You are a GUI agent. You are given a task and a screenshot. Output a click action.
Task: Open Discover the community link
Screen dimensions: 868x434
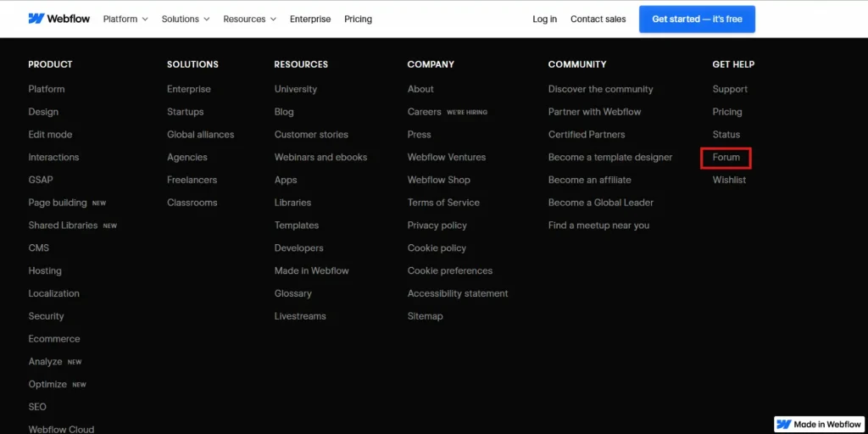click(601, 89)
